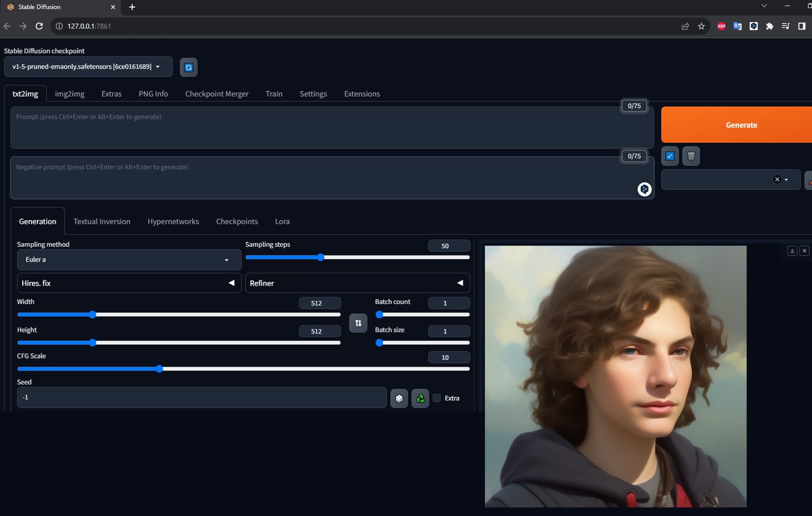
Task: Click the hexagon icon in the negative prompt box
Action: point(644,189)
